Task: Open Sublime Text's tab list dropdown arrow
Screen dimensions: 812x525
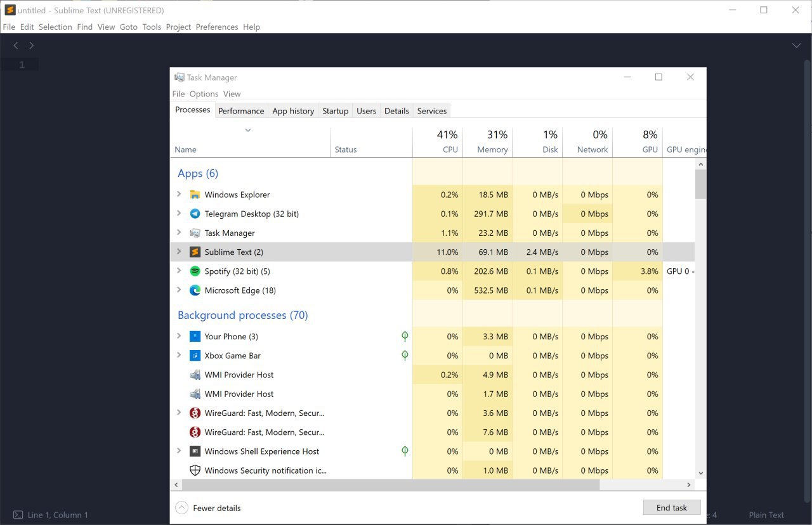Action: 796,46
